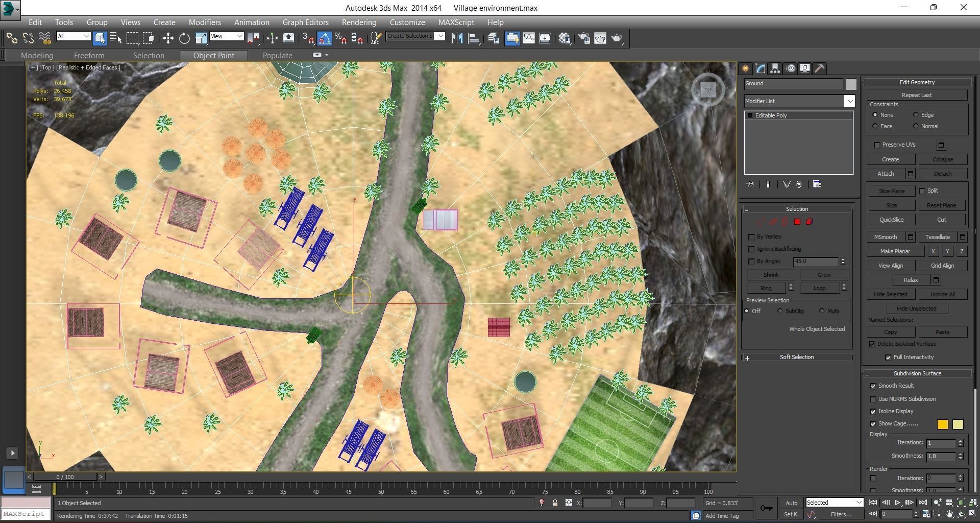Click Bind to Space Warp icon
Image resolution: width=980 pixels, height=523 pixels.
(x=45, y=38)
